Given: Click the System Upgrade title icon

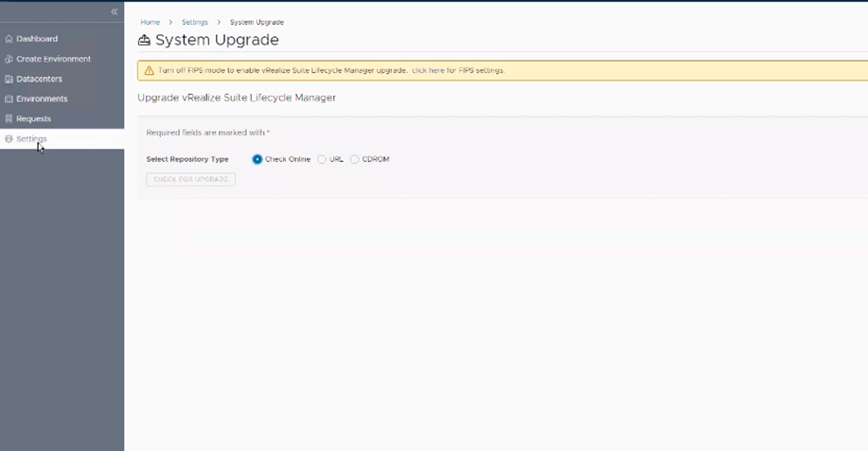Looking at the screenshot, I should (x=144, y=40).
